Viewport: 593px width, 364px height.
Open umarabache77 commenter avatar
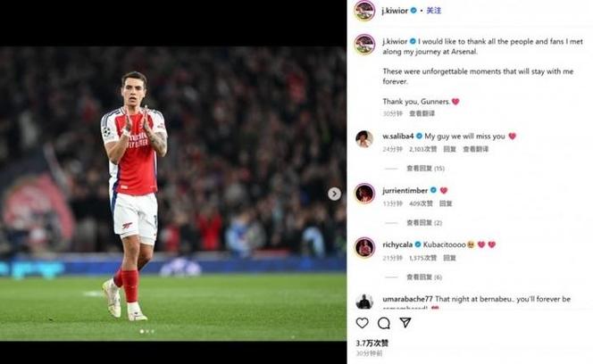[x=363, y=302]
